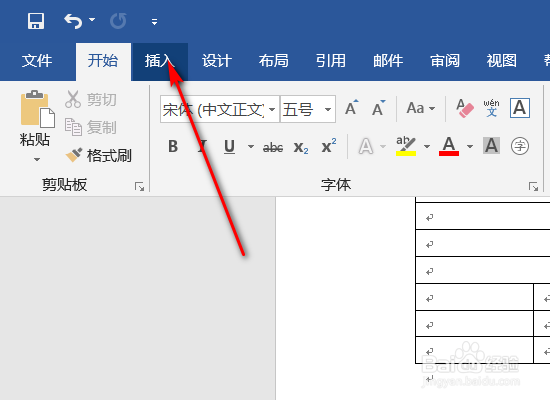Open the 文件 (File) tab
The height and width of the screenshot is (400, 550).
point(37,61)
